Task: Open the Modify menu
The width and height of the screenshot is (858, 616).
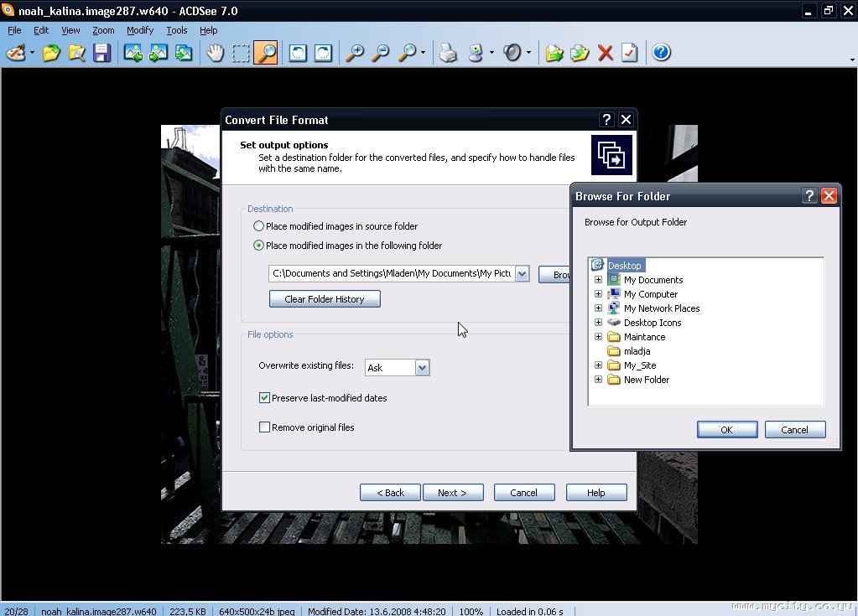Action: [140, 30]
